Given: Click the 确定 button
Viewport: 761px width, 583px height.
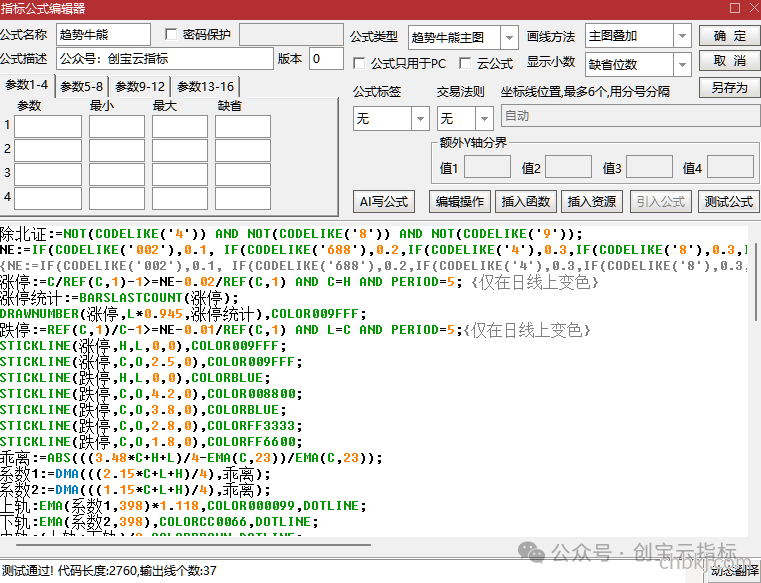Looking at the screenshot, I should (x=729, y=36).
